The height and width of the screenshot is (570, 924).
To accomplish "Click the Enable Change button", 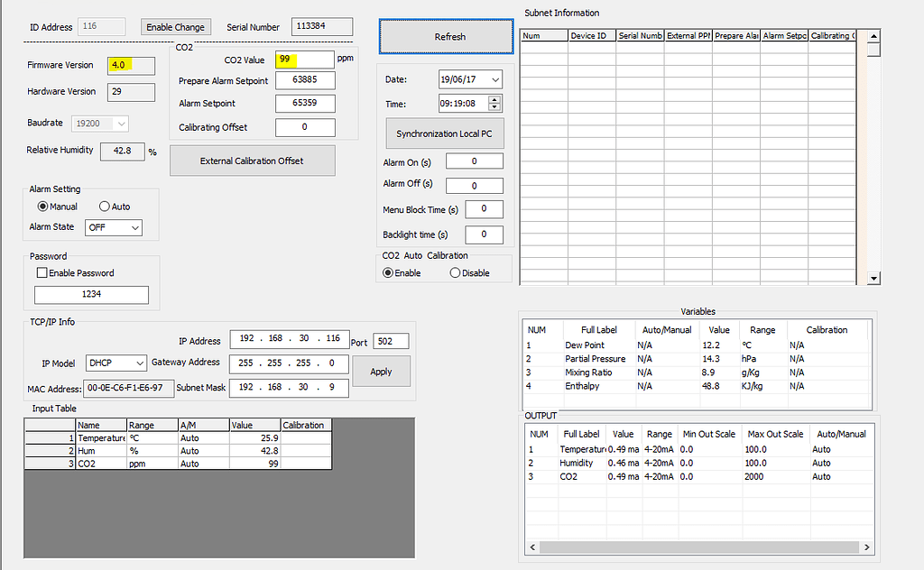I will click(175, 26).
